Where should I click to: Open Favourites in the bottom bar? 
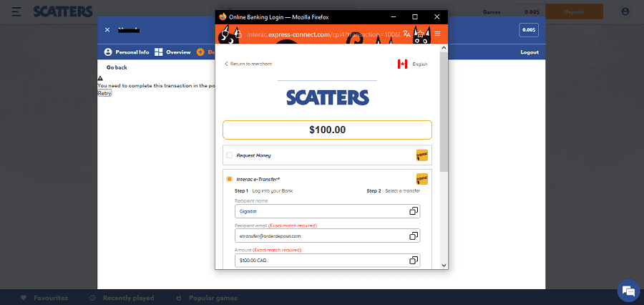(x=44, y=298)
